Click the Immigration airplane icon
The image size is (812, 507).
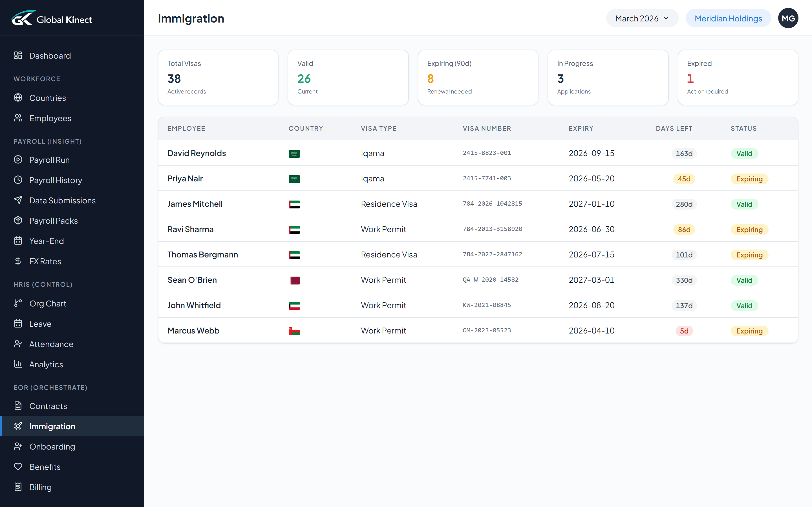18,426
